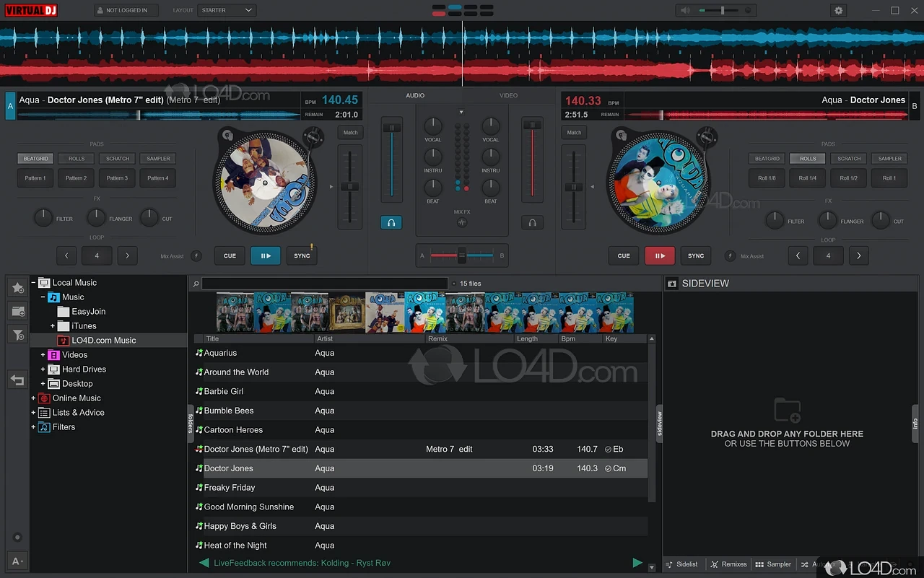Trigger the Roll 1/4 pad
This screenshot has width=924, height=578.
click(x=808, y=178)
